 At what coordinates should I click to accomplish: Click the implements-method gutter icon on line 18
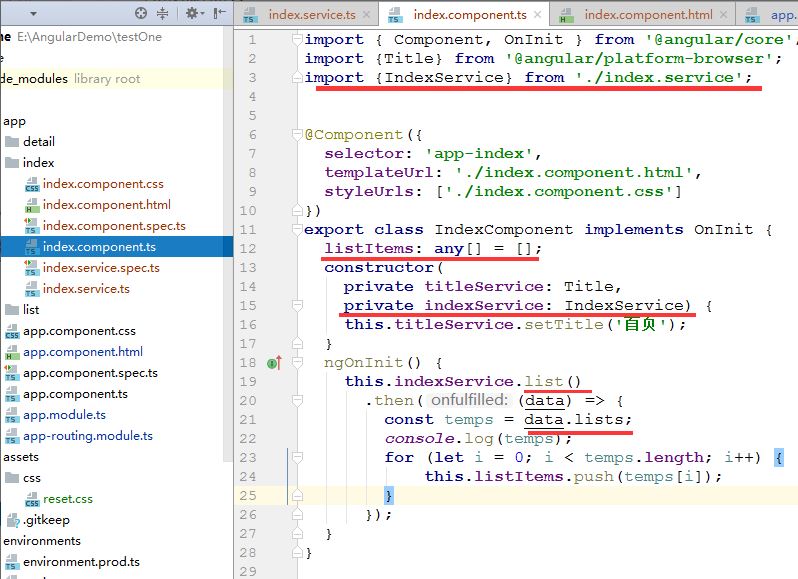[274, 363]
